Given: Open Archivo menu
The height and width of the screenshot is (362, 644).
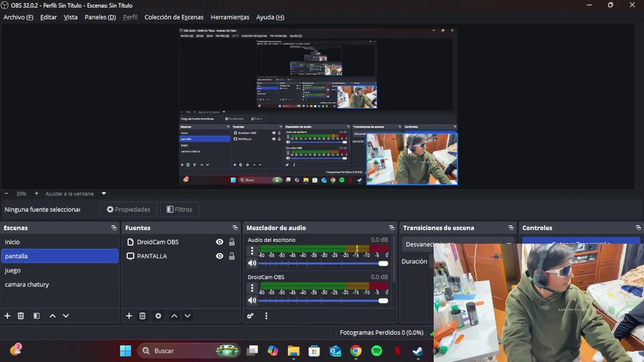Looking at the screenshot, I should (x=18, y=17).
